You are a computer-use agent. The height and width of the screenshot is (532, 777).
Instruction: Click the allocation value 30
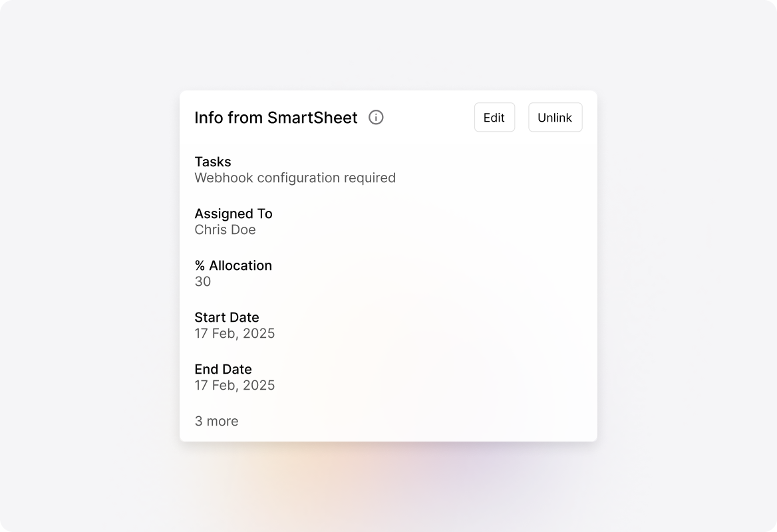(202, 281)
